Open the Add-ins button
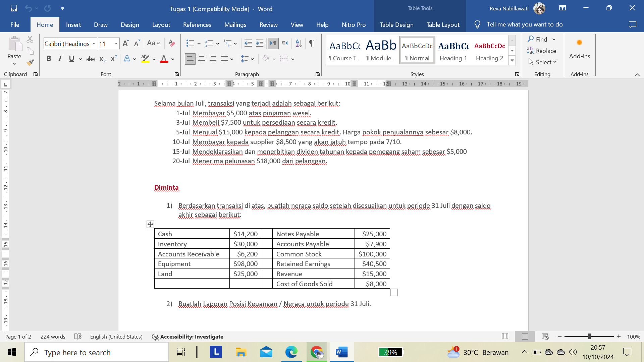Image resolution: width=644 pixels, height=362 pixels. (x=579, y=49)
